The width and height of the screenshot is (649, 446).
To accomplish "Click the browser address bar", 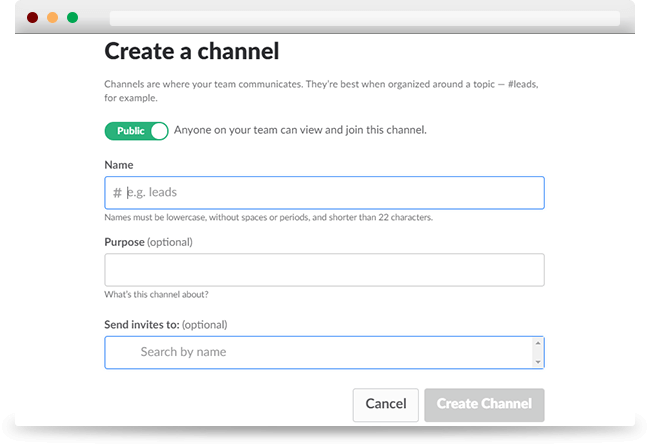I will coord(365,18).
